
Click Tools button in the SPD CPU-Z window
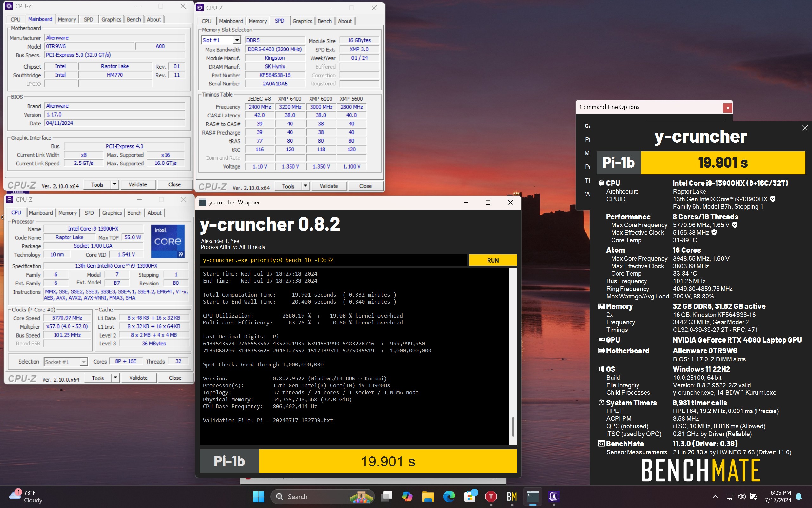(288, 186)
